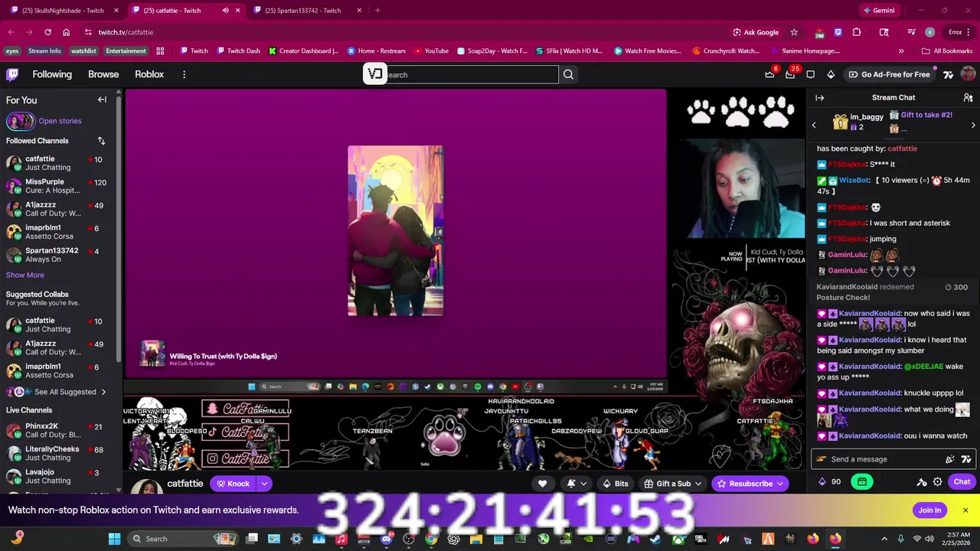Go to previous gift leaderboard item

click(x=814, y=125)
